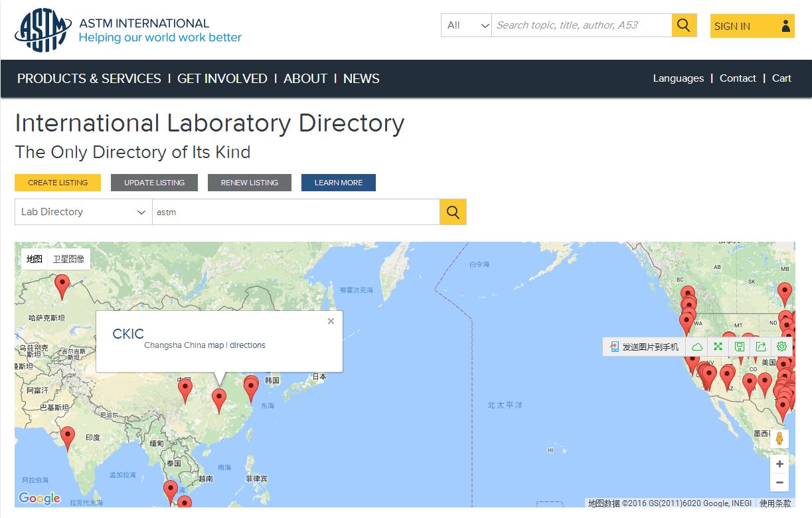The width and height of the screenshot is (812, 518).
Task: Click the map pin near MB in Canada
Action: tap(785, 294)
